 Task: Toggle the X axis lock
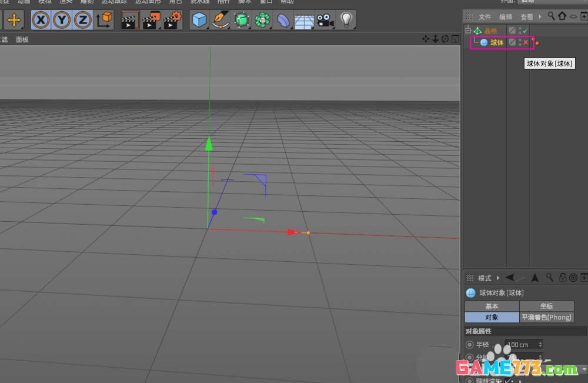[x=41, y=20]
